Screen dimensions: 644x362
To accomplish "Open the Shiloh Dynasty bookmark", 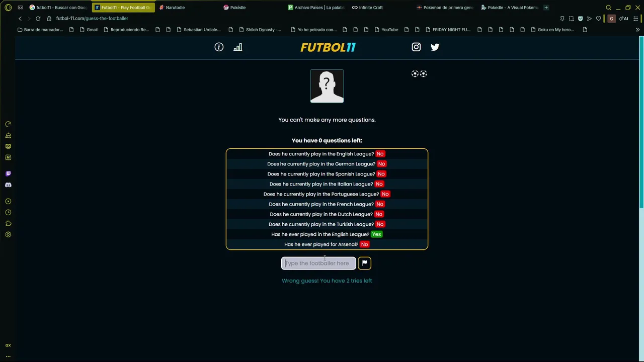I will [260, 30].
